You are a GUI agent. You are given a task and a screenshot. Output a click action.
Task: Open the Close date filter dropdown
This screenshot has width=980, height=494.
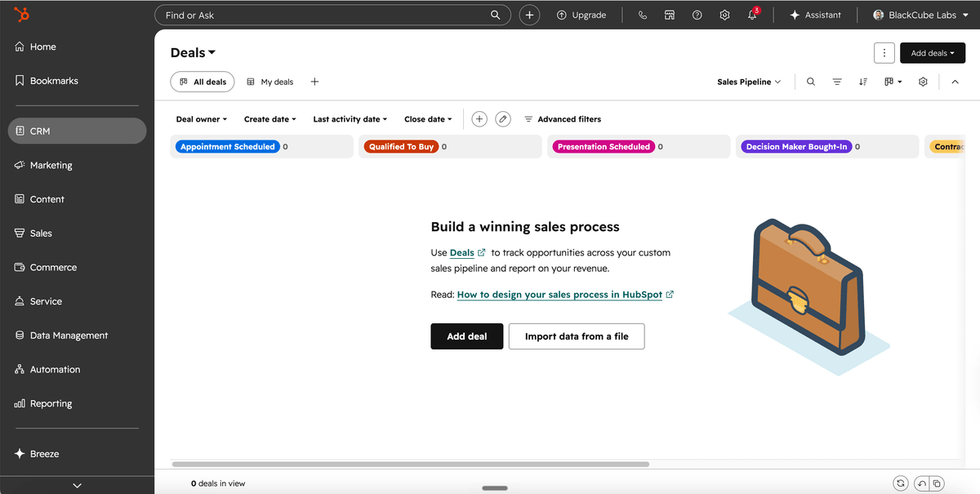(x=428, y=119)
